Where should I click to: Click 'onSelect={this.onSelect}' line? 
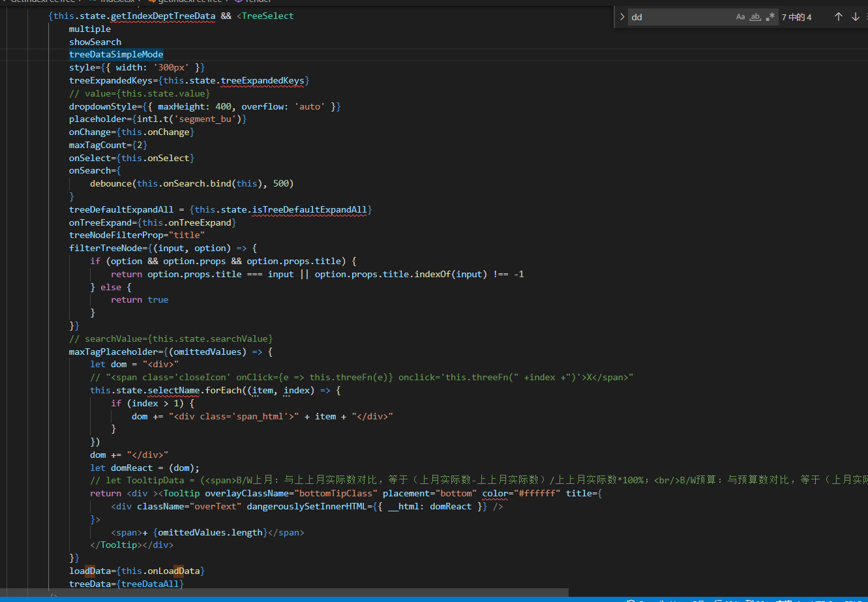point(132,158)
